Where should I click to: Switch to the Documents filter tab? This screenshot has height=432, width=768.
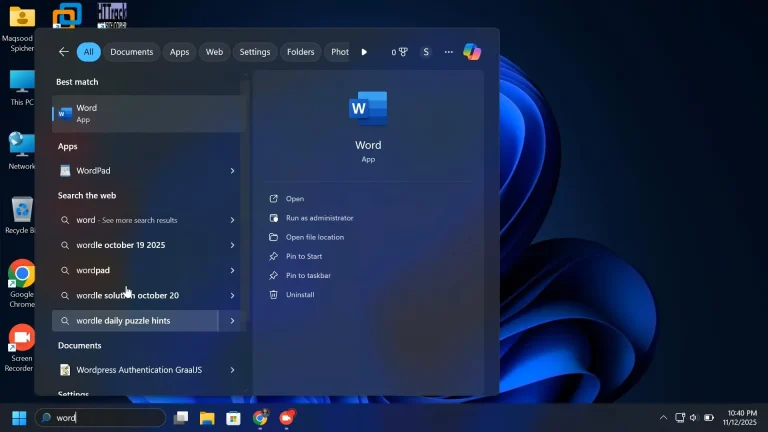[132, 52]
